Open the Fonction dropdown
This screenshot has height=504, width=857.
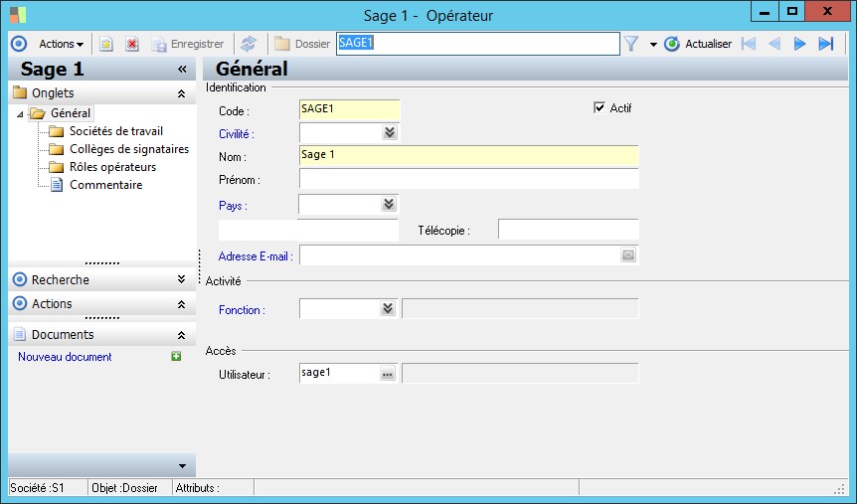388,309
